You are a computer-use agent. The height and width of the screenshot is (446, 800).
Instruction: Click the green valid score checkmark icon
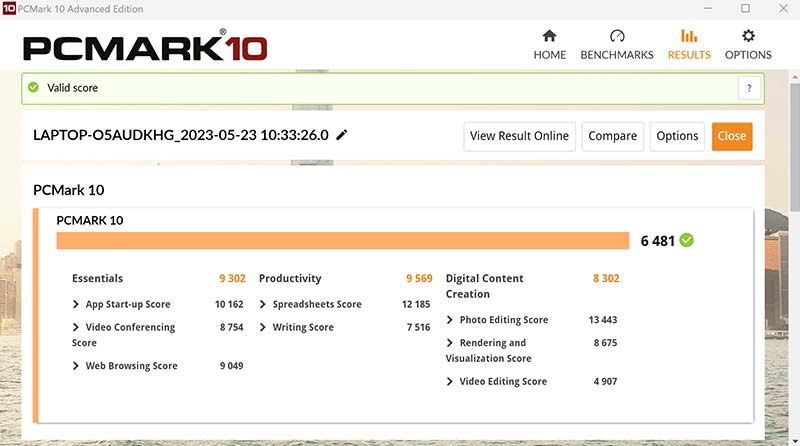(34, 87)
